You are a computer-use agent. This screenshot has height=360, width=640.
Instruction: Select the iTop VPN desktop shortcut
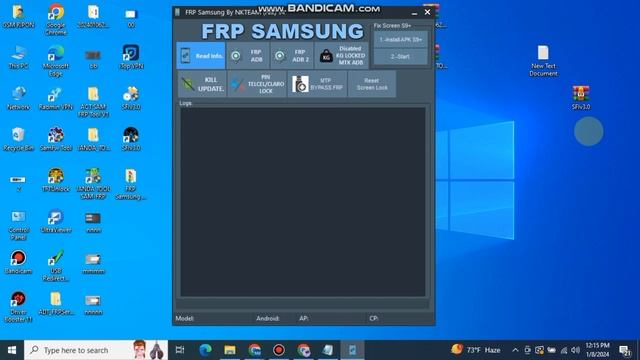pyautogui.click(x=131, y=58)
